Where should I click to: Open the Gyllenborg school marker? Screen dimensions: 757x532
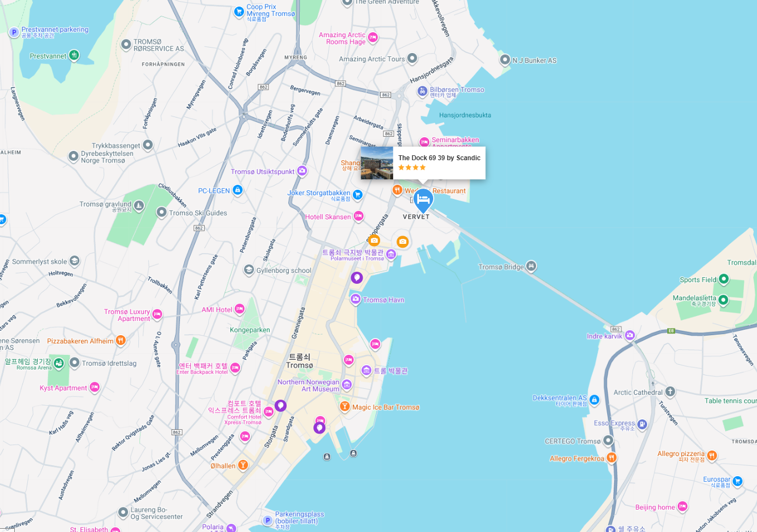(249, 270)
